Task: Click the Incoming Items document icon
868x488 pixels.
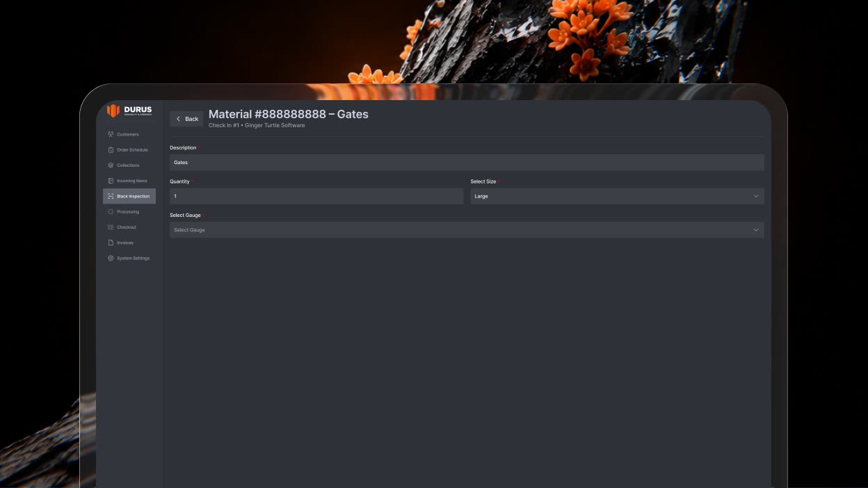Action: click(x=111, y=181)
